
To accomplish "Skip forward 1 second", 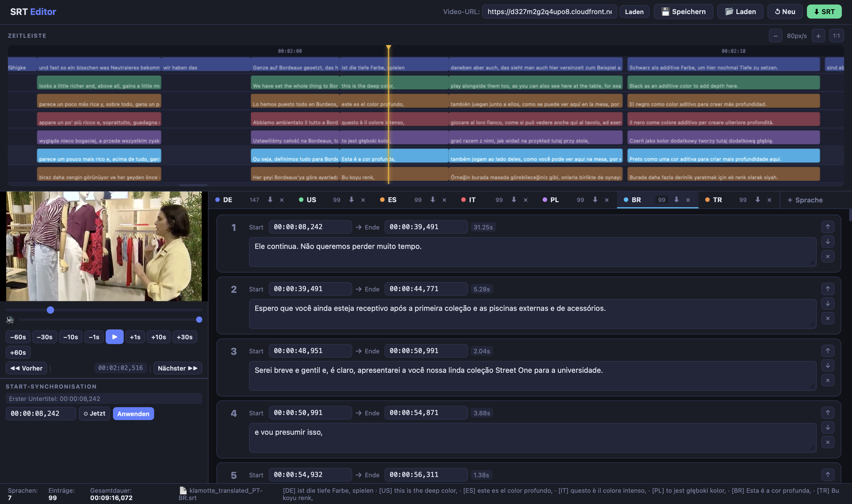I will pos(135,337).
